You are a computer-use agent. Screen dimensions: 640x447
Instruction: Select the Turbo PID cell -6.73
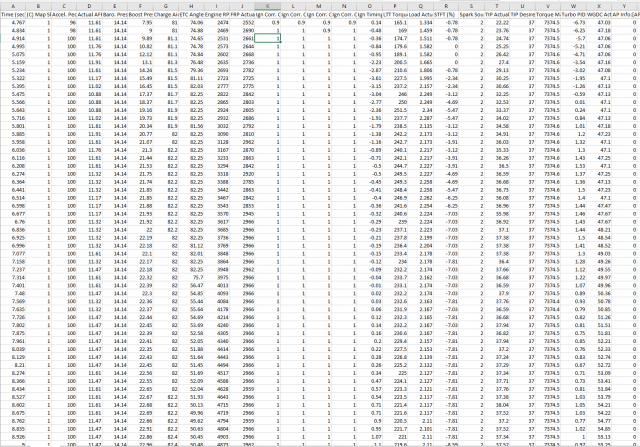[x=573, y=22]
